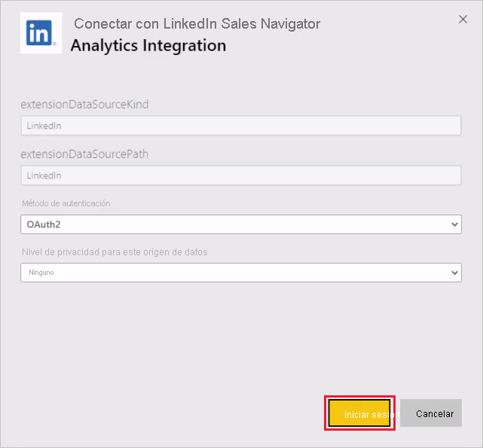Screen dimensions: 483x448
Task: Click the extensionDataSourceKind label
Action: [84, 105]
